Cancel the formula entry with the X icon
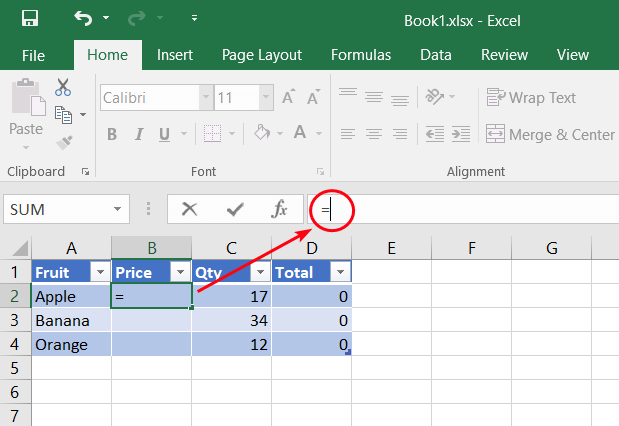This screenshot has width=619, height=426. 189,209
